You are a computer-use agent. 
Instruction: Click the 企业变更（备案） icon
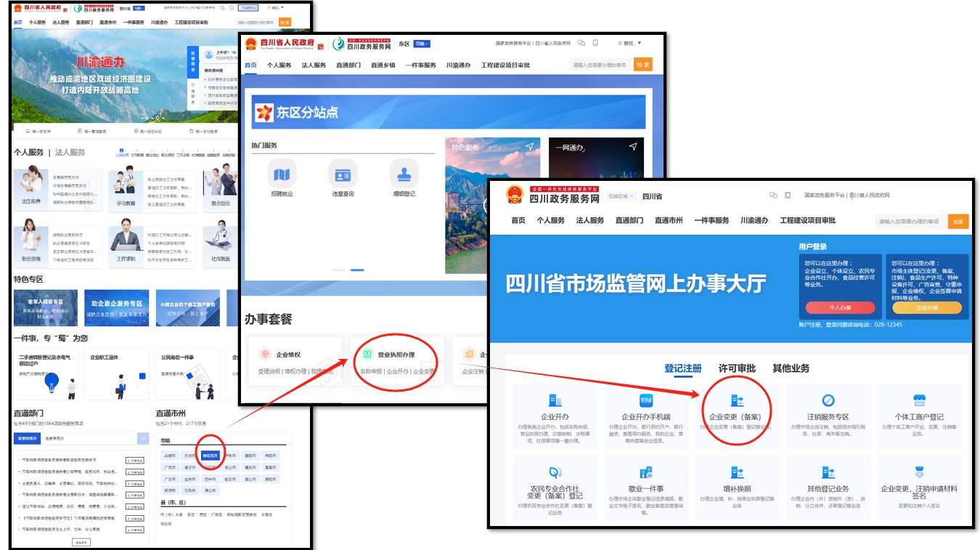[737, 400]
